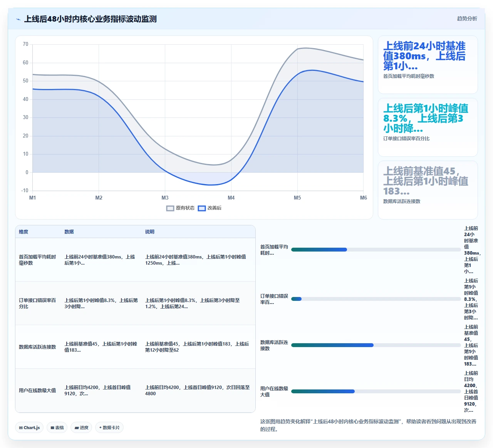Click the 进度 tag chip
The height and width of the screenshot is (448, 493).
[x=81, y=428]
